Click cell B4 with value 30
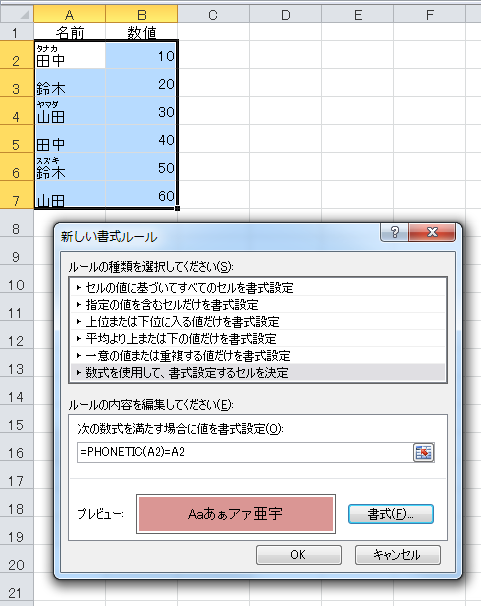The image size is (481, 606). pyautogui.click(x=141, y=111)
